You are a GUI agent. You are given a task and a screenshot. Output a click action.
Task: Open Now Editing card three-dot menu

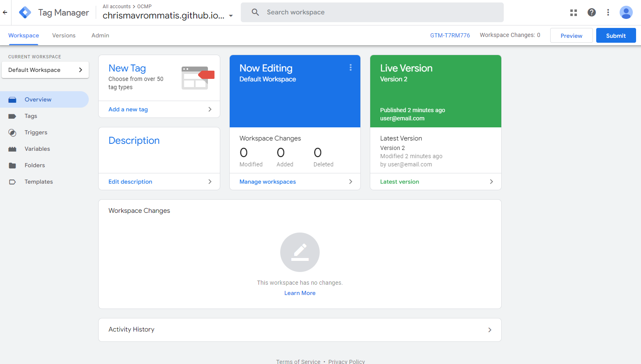350,67
